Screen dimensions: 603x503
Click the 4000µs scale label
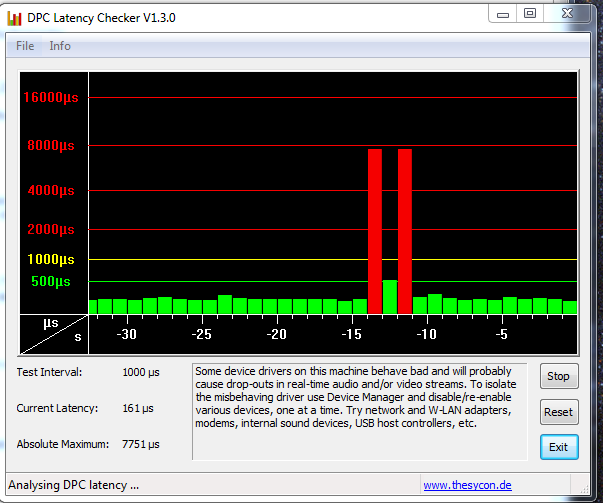[x=51, y=190]
